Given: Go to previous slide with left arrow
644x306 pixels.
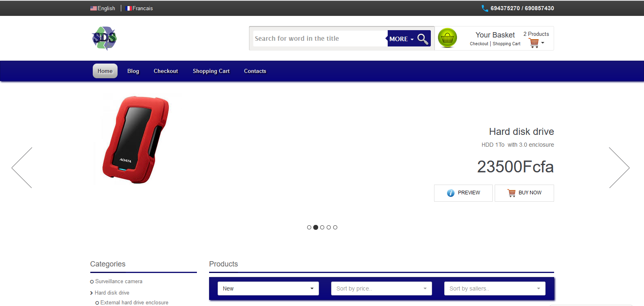Looking at the screenshot, I should 22,167.
